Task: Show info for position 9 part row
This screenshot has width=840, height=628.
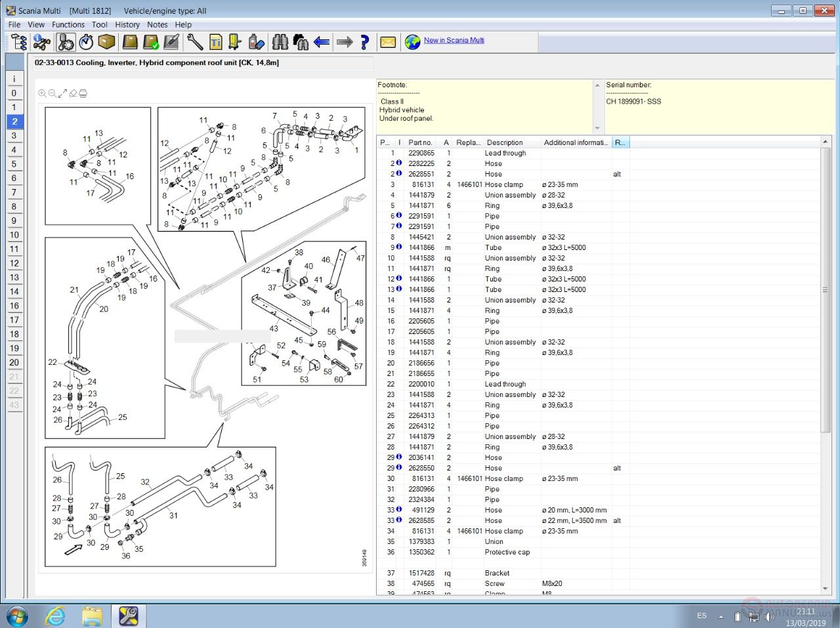Action: click(x=399, y=247)
